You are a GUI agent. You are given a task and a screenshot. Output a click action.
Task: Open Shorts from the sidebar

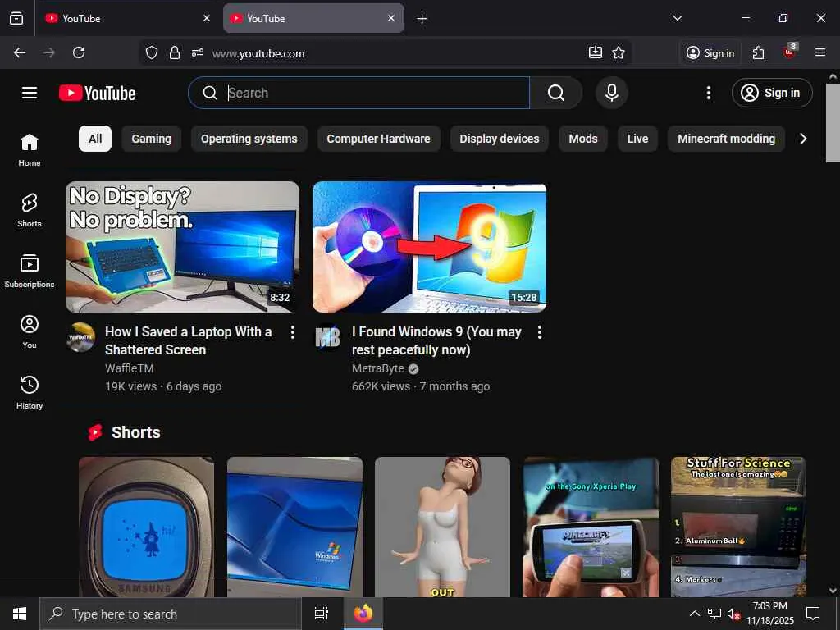(30, 211)
